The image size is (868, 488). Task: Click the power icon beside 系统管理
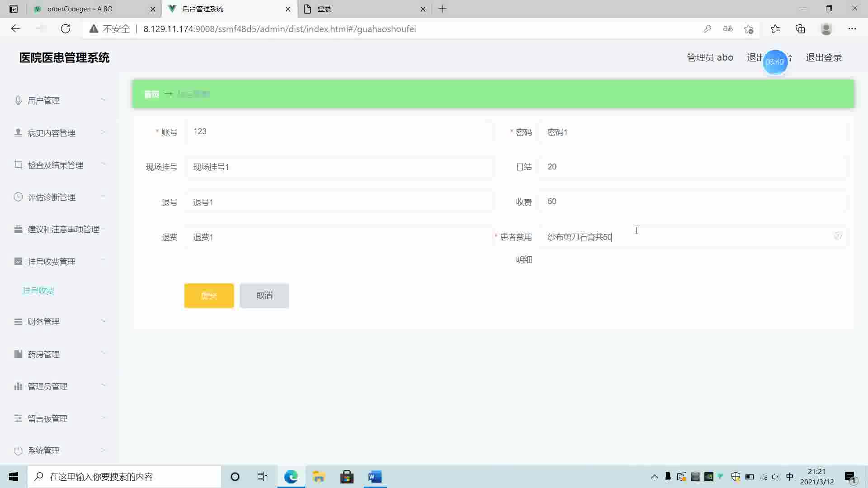(x=18, y=450)
